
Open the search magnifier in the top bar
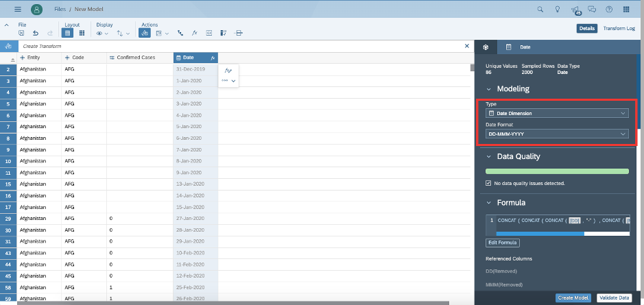click(x=540, y=9)
